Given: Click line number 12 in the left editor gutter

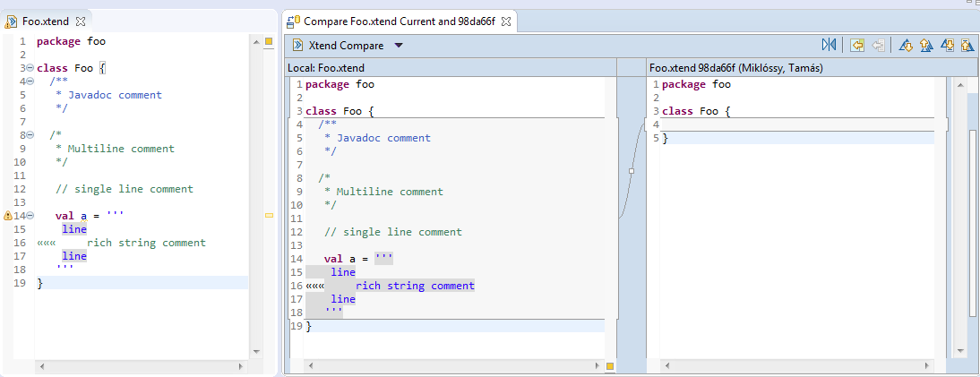Looking at the screenshot, I should tap(20, 189).
